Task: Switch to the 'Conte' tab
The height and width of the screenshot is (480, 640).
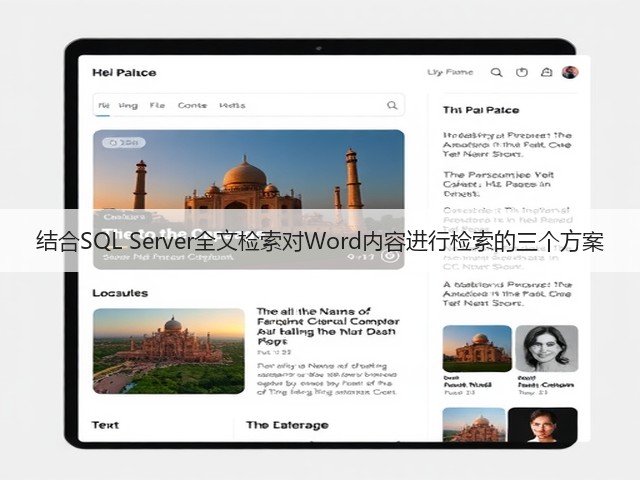Action: tap(192, 105)
